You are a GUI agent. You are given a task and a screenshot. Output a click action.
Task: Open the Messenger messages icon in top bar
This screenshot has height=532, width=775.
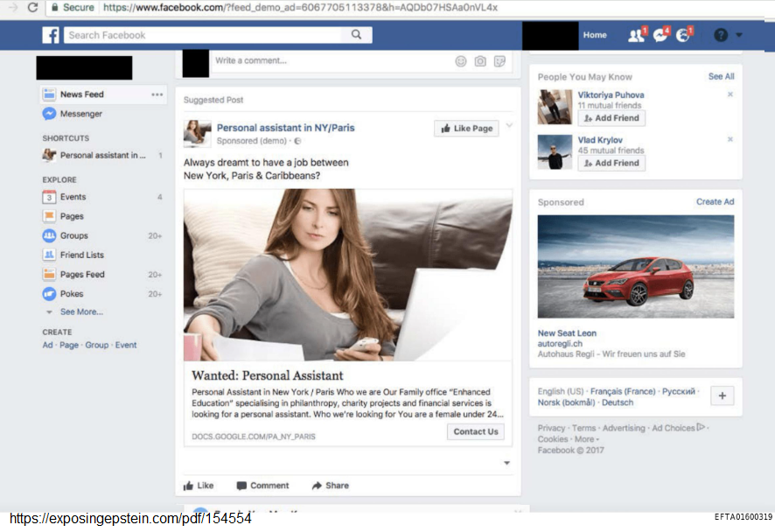coord(660,35)
